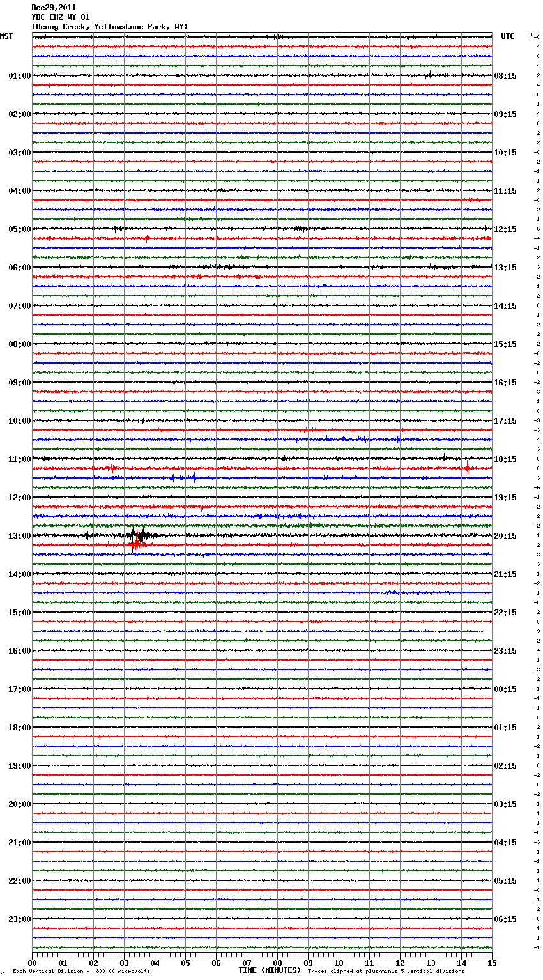
Task: Click the station code 'YDC EHZ WY 01'
Action: (x=61, y=17)
